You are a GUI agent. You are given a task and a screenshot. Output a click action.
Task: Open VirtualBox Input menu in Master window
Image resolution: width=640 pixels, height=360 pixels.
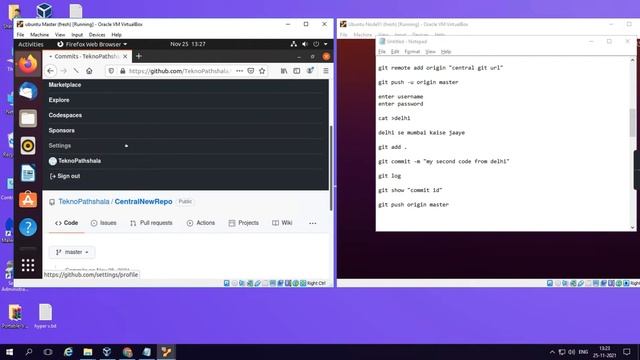pos(77,35)
